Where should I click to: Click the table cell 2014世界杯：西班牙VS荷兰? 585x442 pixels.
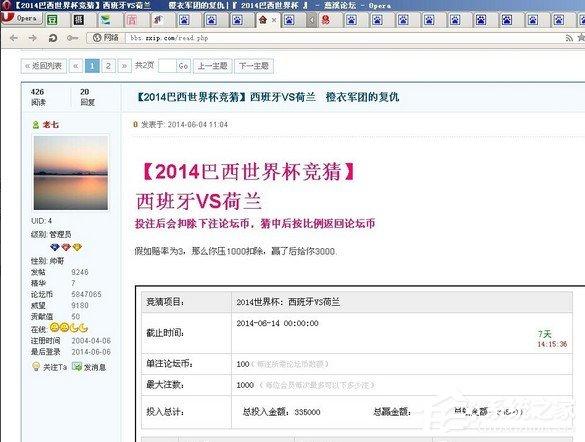click(288, 302)
